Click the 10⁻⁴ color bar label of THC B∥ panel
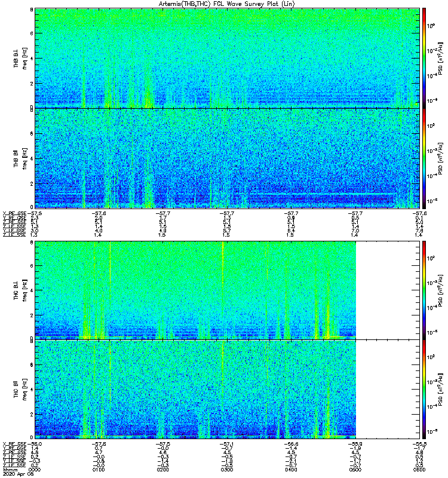The width and height of the screenshot is (448, 478). [x=431, y=407]
